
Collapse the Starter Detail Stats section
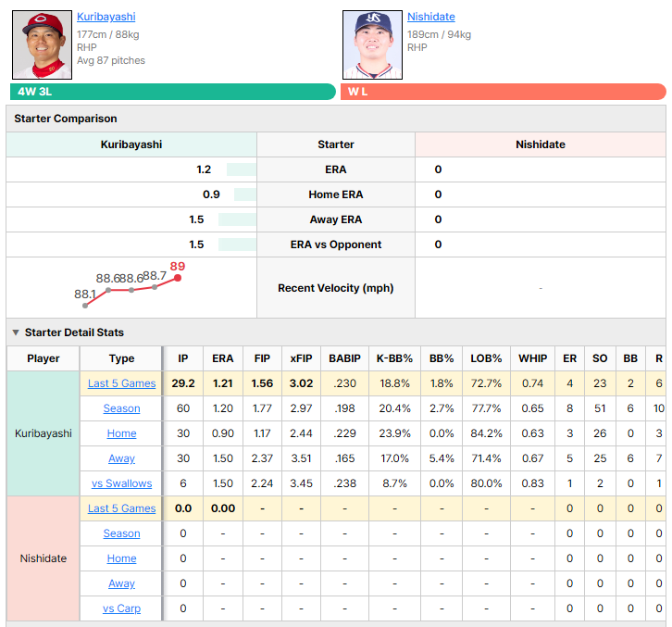(x=16, y=332)
